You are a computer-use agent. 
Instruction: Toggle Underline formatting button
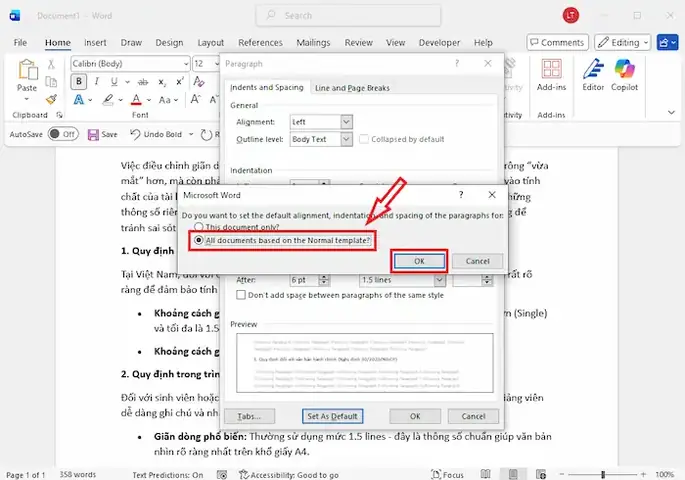click(114, 82)
